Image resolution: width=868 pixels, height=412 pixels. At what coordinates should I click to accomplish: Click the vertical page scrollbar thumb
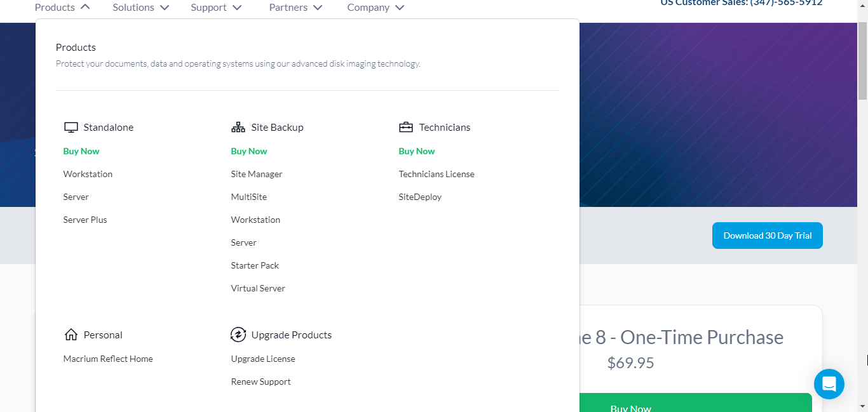(x=862, y=61)
